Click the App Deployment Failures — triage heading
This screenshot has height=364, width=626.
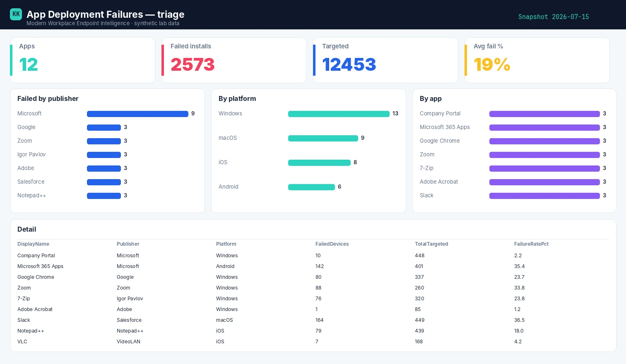click(x=106, y=14)
